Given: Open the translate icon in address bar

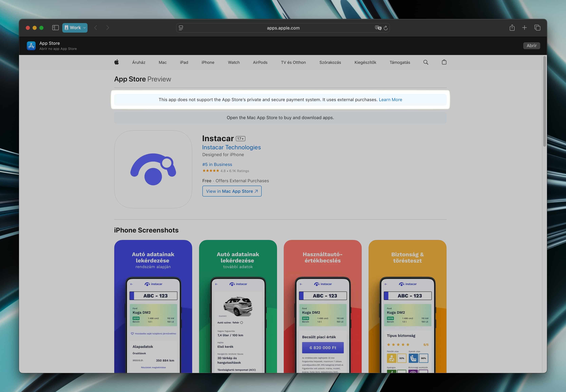Looking at the screenshot, I should 378,28.
